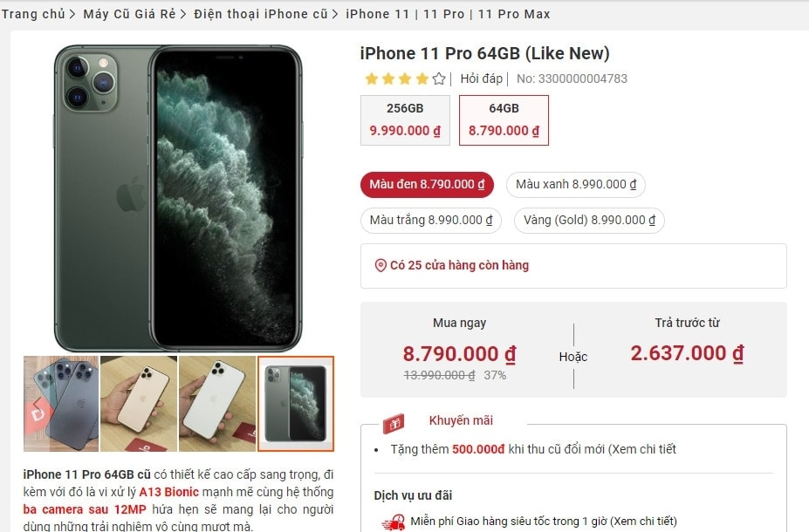809x532 pixels.
Task: Click the fifth empty rating star
Action: click(x=439, y=78)
